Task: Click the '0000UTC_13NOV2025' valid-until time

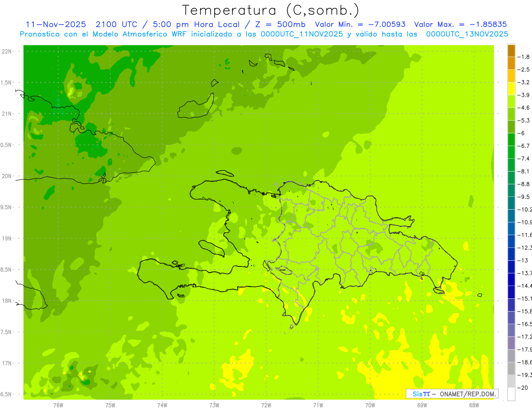Action: coord(467,34)
